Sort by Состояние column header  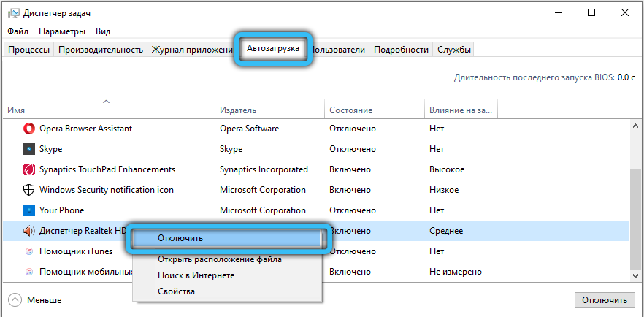350,110
